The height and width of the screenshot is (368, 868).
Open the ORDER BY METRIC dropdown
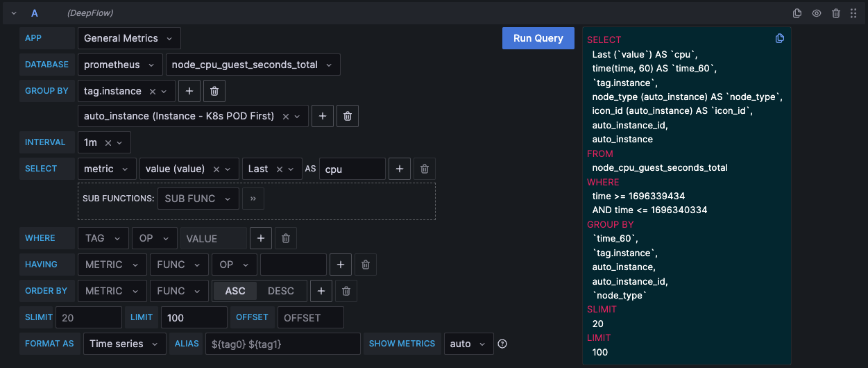pyautogui.click(x=112, y=291)
